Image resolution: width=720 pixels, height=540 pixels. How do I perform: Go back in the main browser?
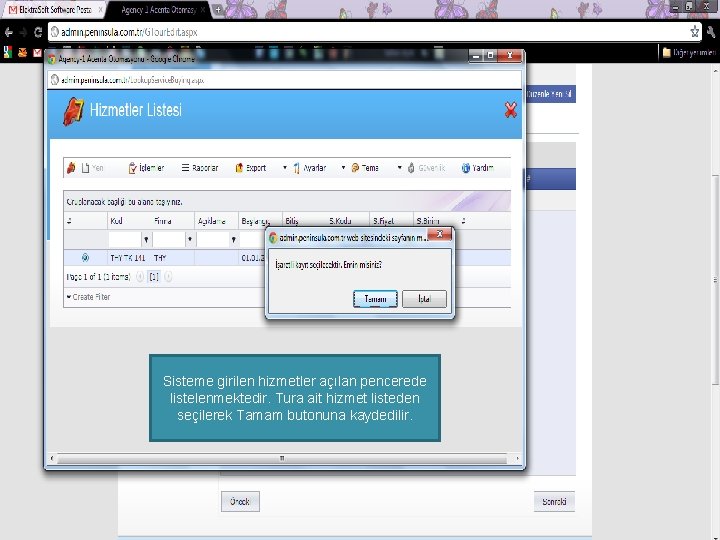click(8, 32)
